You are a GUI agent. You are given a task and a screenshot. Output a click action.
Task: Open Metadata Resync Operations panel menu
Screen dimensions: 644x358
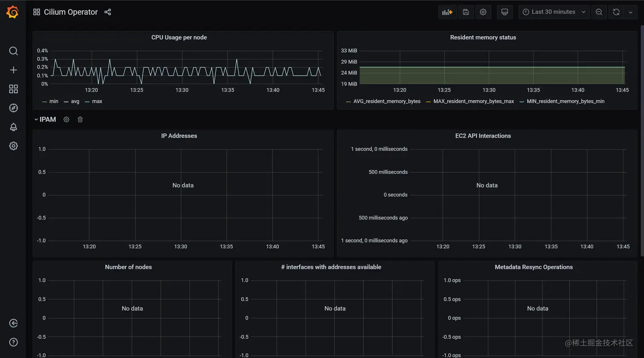534,267
